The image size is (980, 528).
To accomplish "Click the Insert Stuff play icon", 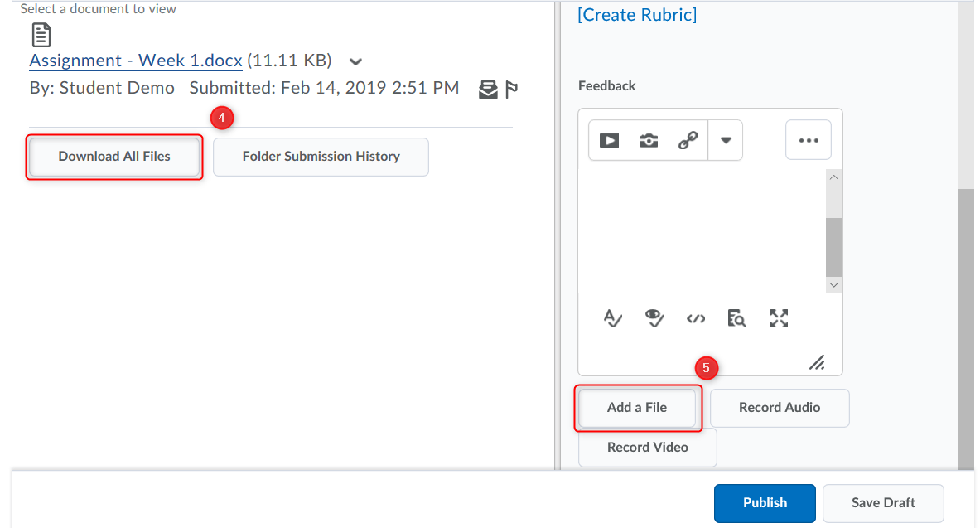I will (609, 140).
